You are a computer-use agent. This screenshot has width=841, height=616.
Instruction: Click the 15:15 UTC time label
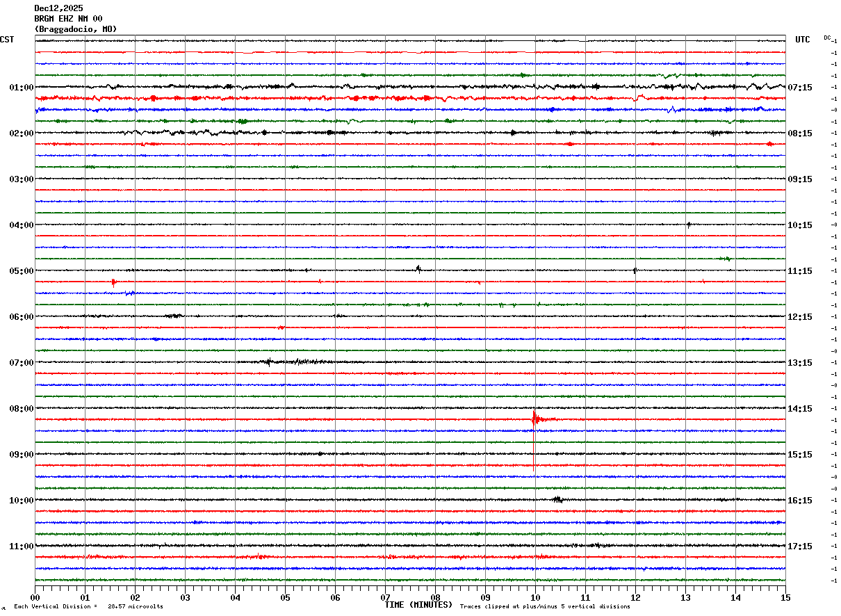click(x=800, y=455)
